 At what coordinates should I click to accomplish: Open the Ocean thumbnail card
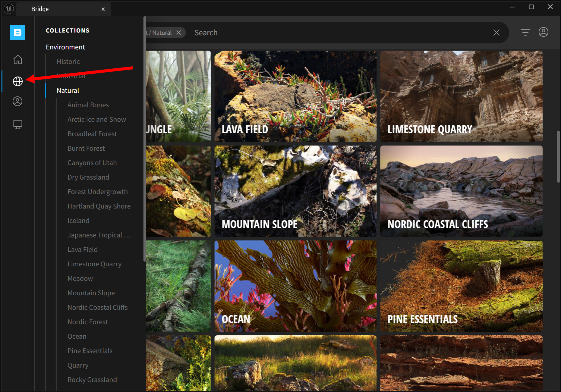pyautogui.click(x=295, y=286)
